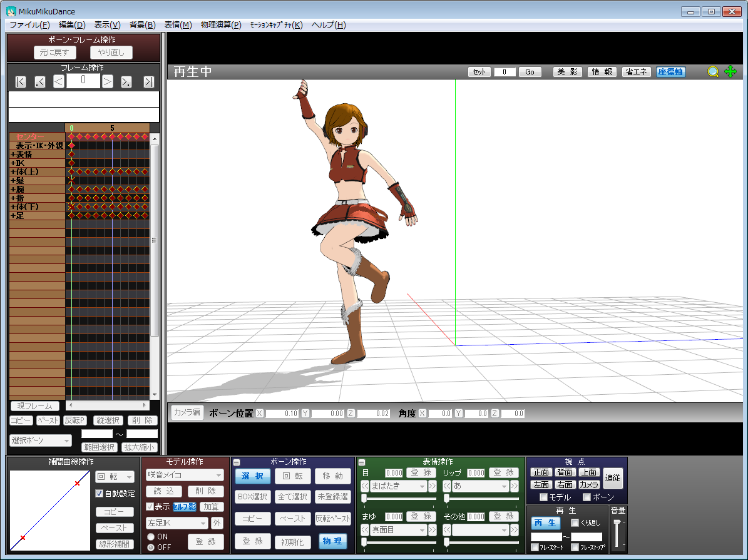Enable 省エネ power-save mode

click(x=636, y=71)
